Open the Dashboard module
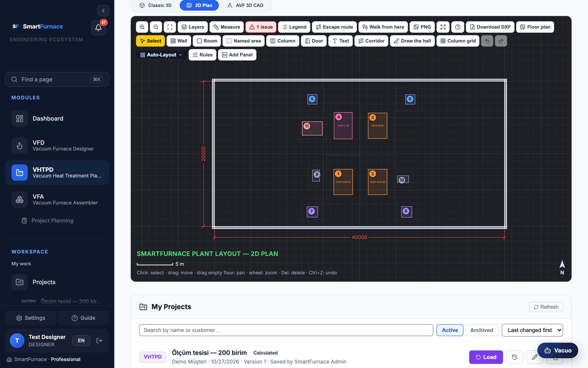 tap(57, 119)
